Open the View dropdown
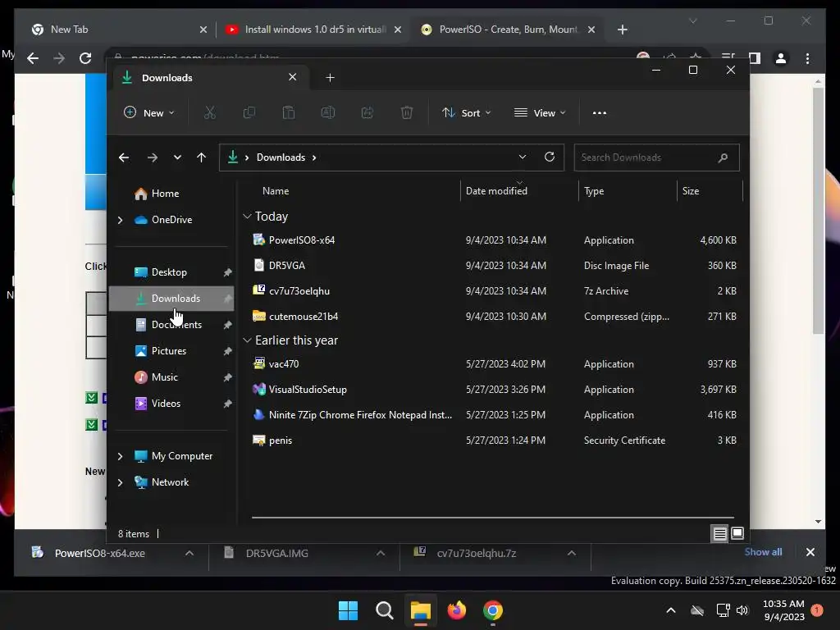Viewport: 840px width, 630px height. tap(540, 113)
